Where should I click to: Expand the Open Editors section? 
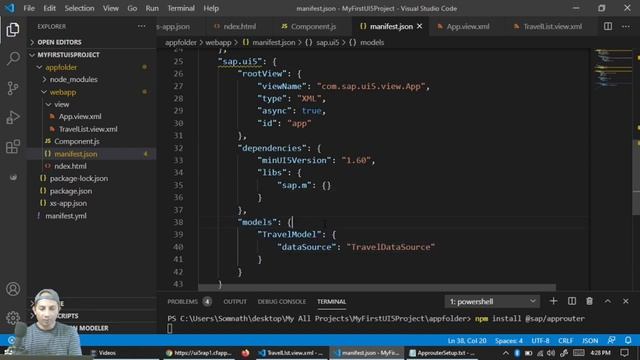coord(92,42)
